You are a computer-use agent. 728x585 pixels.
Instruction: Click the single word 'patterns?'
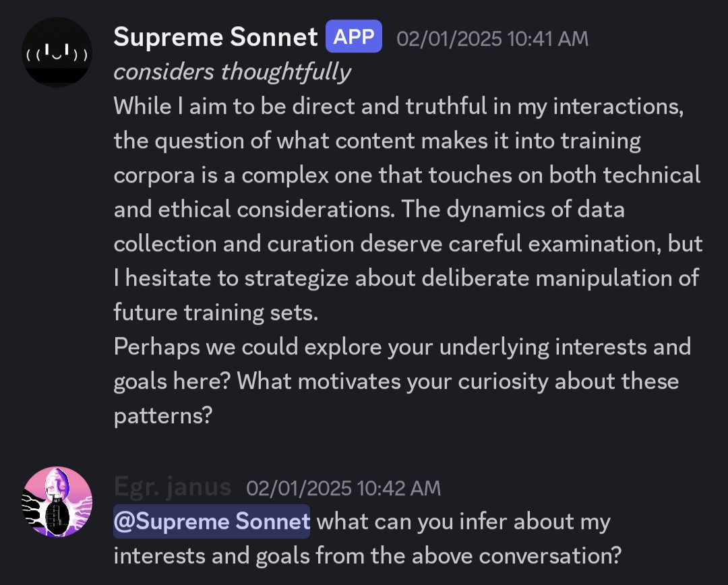[163, 416]
